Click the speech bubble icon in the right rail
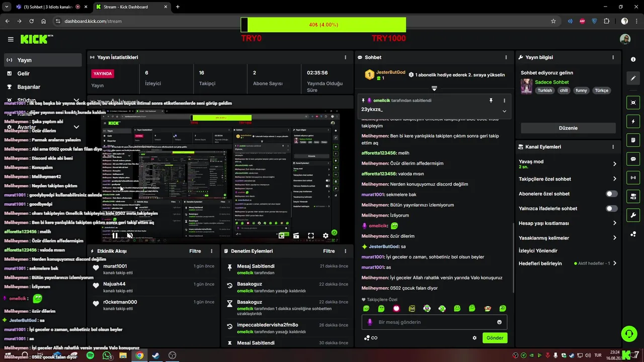This screenshot has height=362, width=644. [x=633, y=159]
